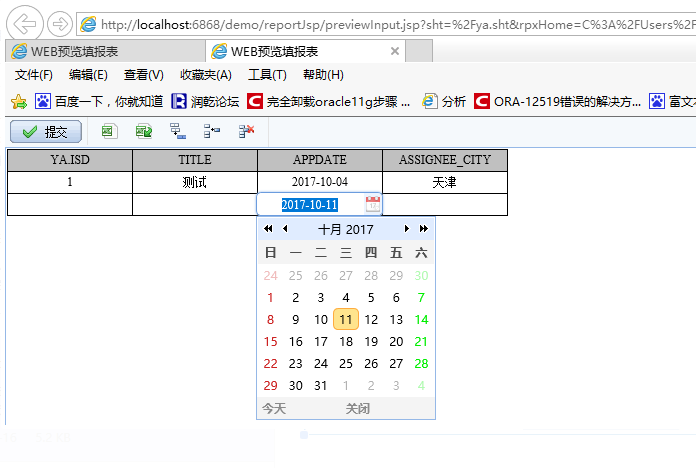Select October 14 in calendar
The width and height of the screenshot is (696, 468).
tap(421, 319)
